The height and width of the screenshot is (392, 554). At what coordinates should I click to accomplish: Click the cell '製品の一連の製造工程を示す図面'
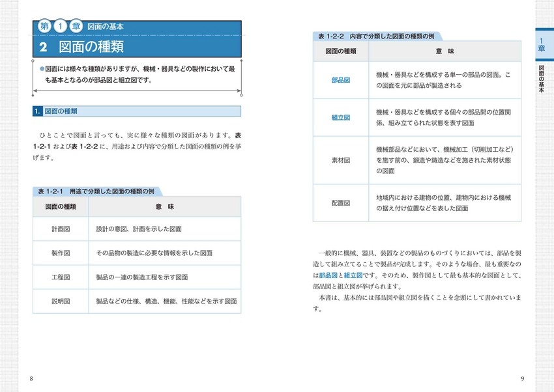point(165,277)
